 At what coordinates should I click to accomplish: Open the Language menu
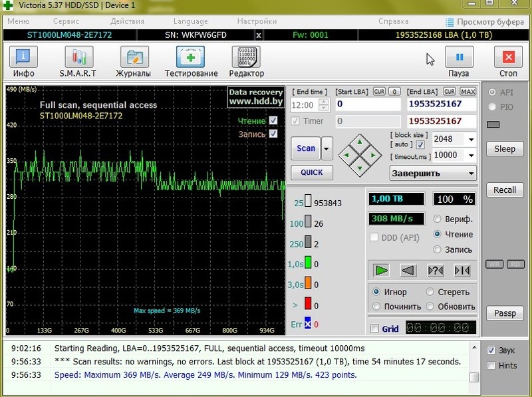(190, 21)
